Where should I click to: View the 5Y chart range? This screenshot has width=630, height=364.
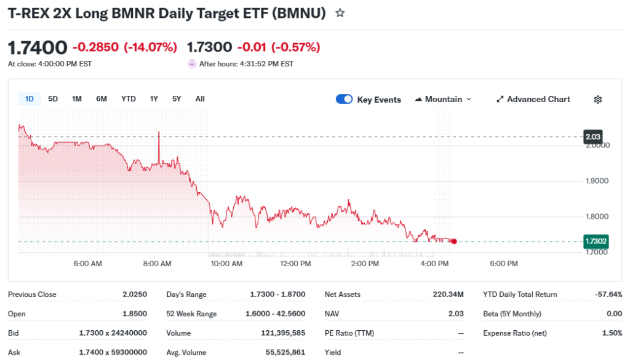[x=177, y=99]
